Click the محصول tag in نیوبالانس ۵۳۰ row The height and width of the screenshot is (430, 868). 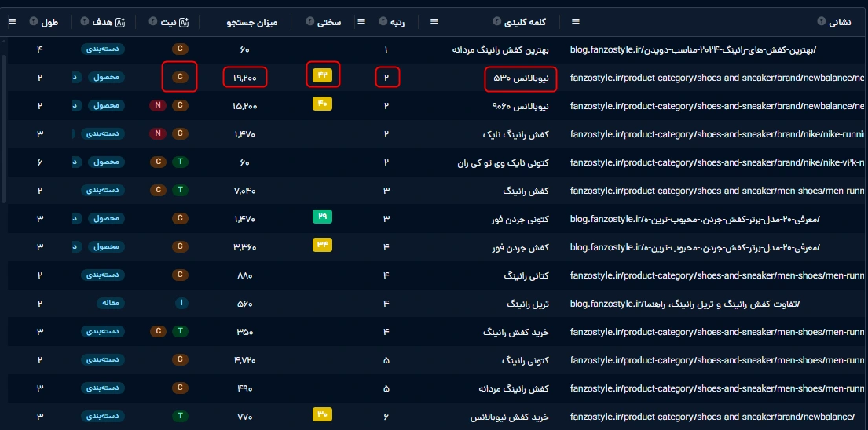[x=106, y=78]
